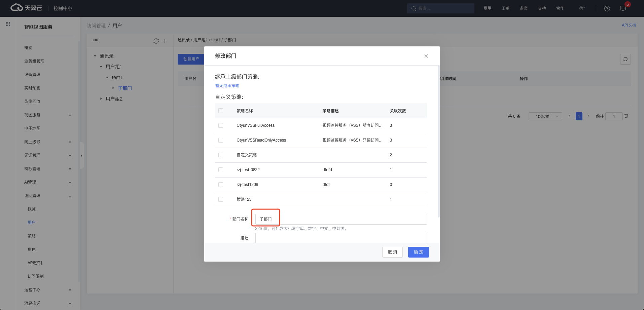The width and height of the screenshot is (644, 310).
Task: Click the 部门名称 input field
Action: pos(341,219)
